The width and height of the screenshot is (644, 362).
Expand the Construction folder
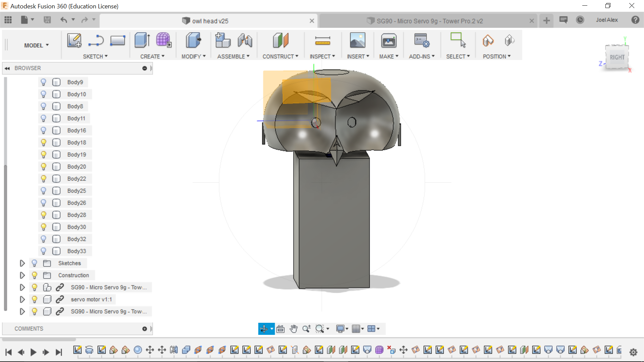point(22,275)
